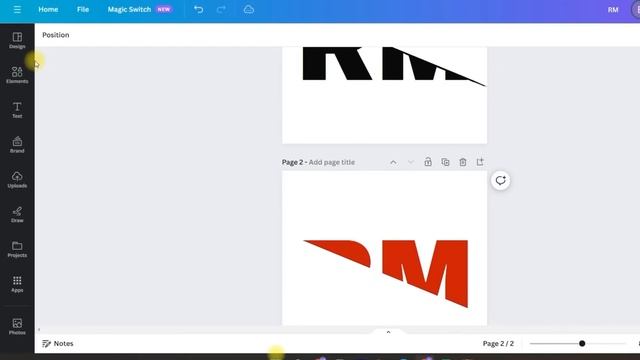Select the black RM logo on page 1
The width and height of the screenshot is (640, 360).
click(394, 66)
